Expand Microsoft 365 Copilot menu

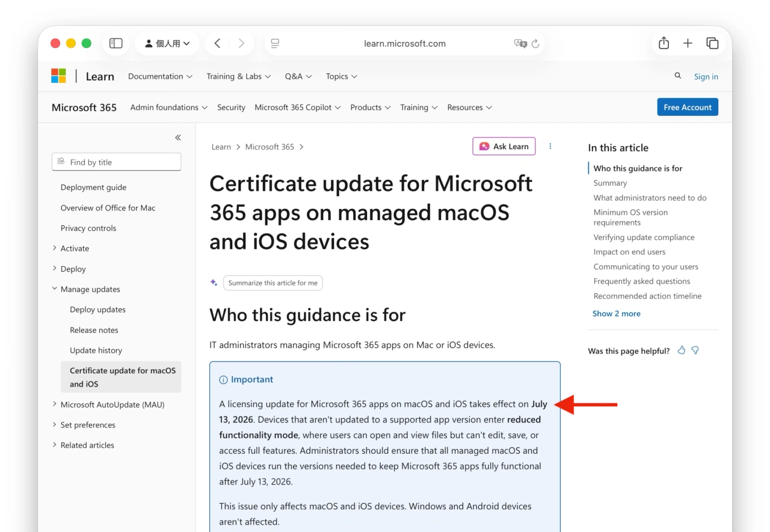pos(298,107)
